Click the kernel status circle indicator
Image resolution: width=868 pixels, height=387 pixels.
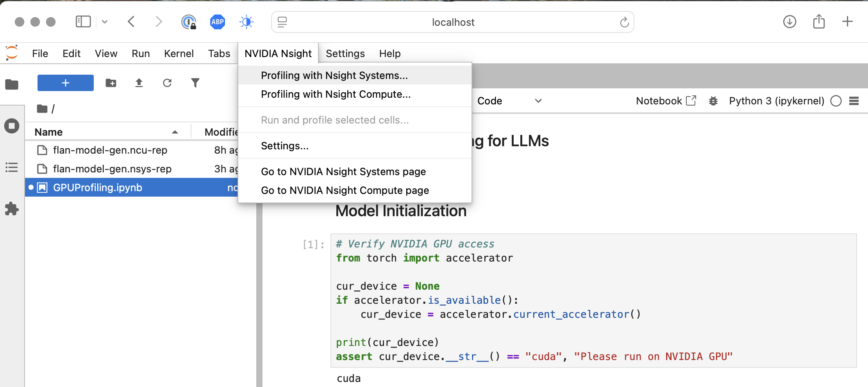836,101
